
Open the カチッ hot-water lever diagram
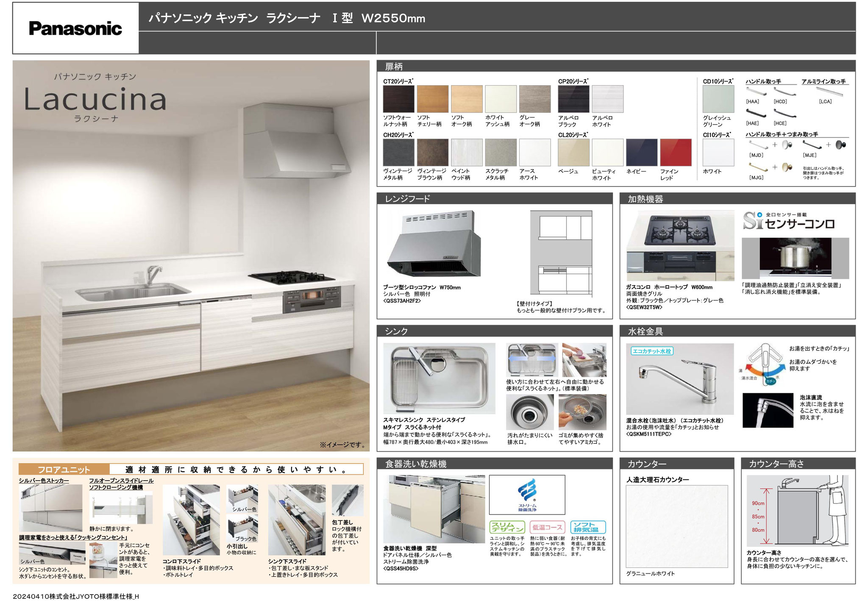[x=763, y=364]
